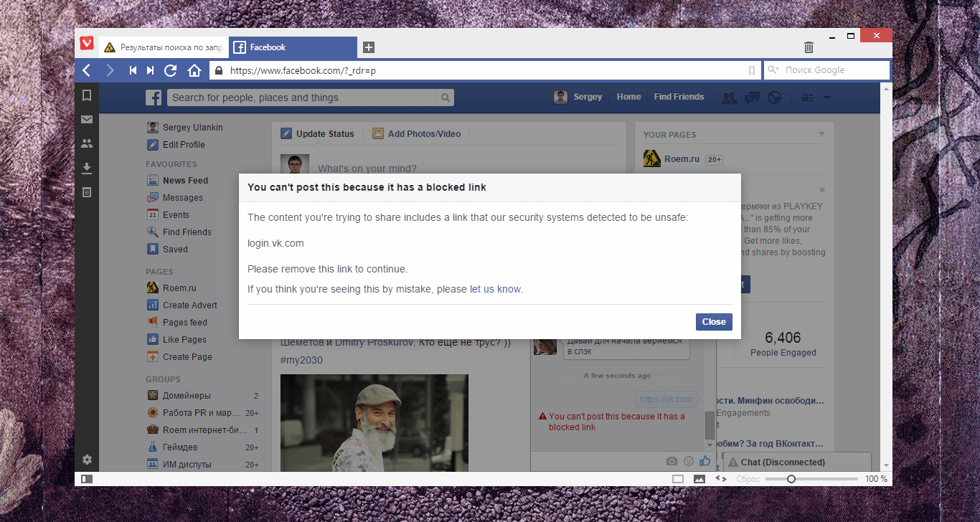Image resolution: width=980 pixels, height=522 pixels.
Task: Open the contacts panel in the sidebar
Action: [x=87, y=143]
